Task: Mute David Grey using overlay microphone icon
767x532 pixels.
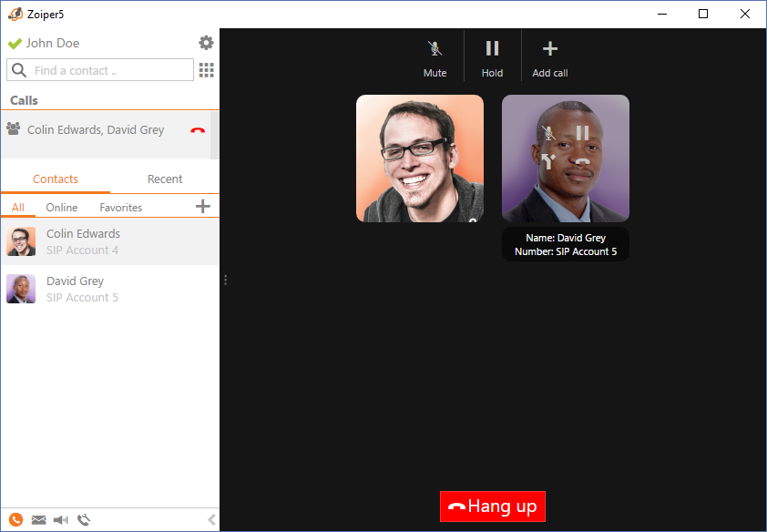Action: tap(548, 133)
